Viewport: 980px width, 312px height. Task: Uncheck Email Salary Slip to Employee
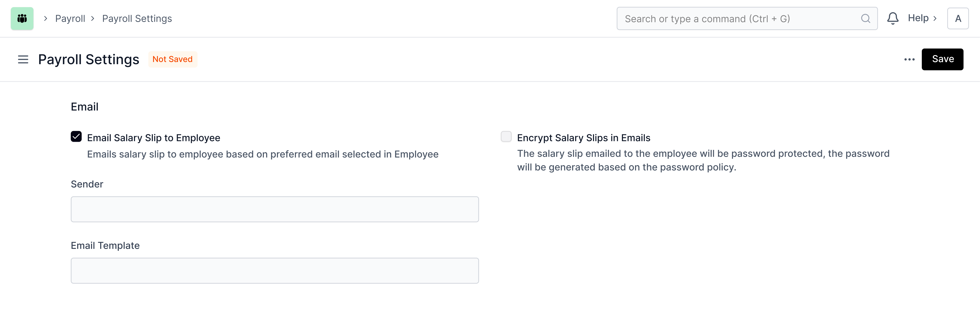[76, 137]
